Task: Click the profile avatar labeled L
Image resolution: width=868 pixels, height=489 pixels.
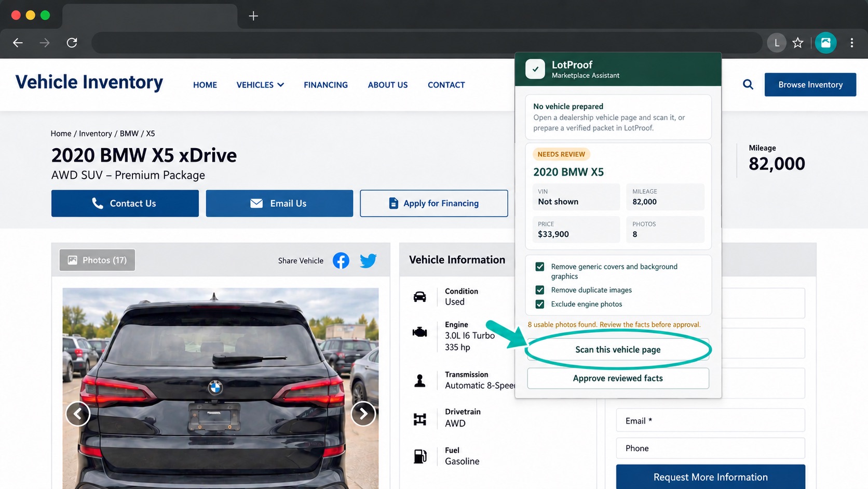Action: 777,43
